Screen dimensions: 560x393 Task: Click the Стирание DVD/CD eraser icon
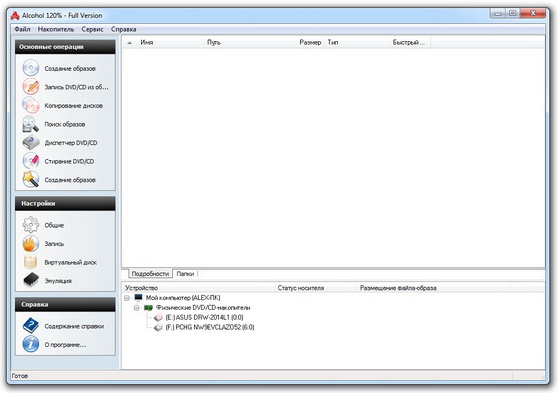point(31,161)
